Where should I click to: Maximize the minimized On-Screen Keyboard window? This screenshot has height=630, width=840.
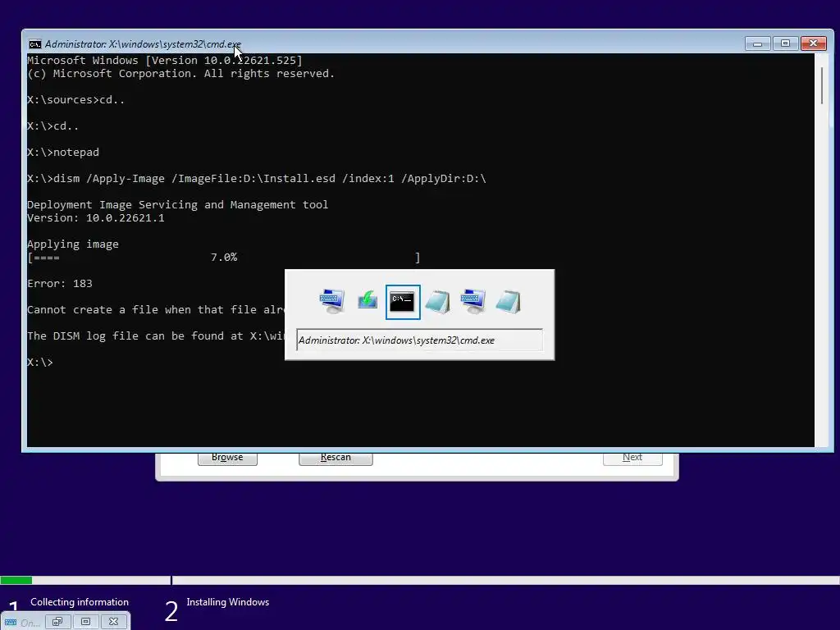coord(85,622)
